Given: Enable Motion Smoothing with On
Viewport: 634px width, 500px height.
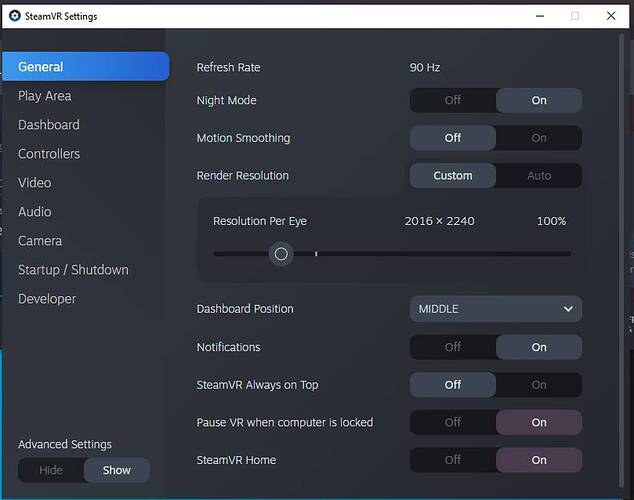Looking at the screenshot, I should [x=539, y=138].
